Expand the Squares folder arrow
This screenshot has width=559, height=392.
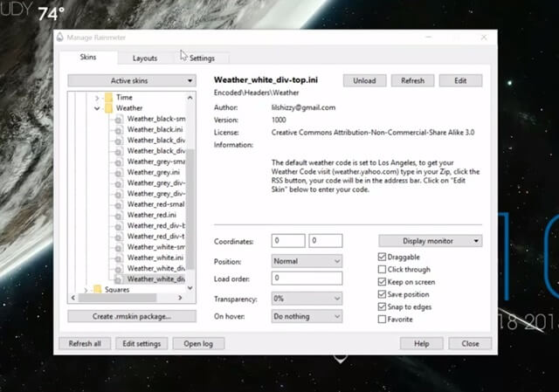pos(86,290)
